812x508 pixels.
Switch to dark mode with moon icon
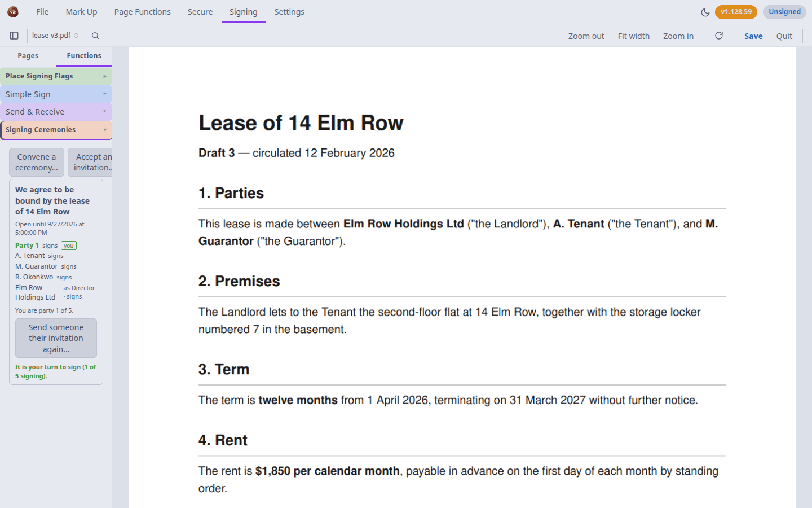[x=705, y=12]
